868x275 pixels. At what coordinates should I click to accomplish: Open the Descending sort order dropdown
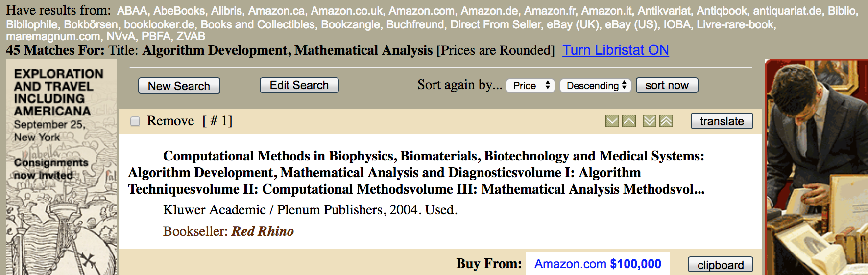595,86
